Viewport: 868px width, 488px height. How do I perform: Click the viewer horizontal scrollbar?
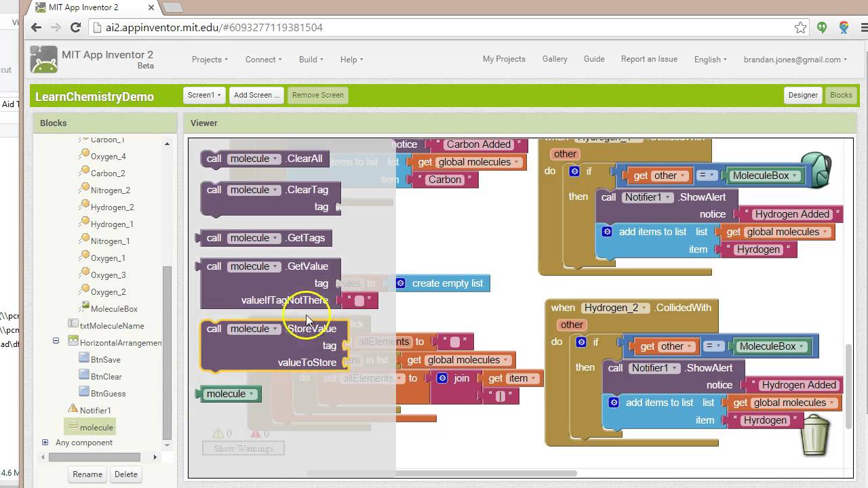coord(441,473)
